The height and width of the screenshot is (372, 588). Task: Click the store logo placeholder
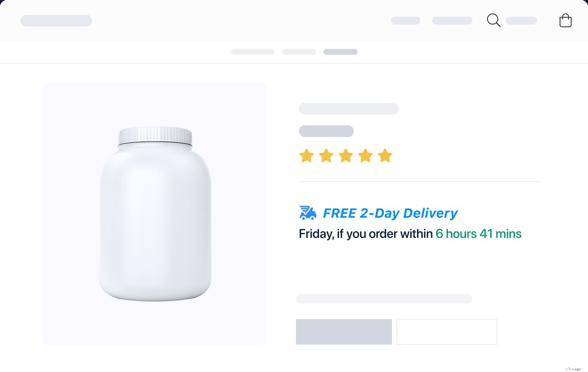[x=56, y=21]
